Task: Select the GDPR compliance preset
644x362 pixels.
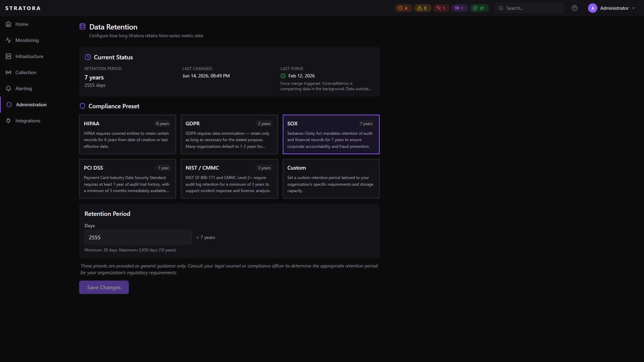Action: click(229, 134)
